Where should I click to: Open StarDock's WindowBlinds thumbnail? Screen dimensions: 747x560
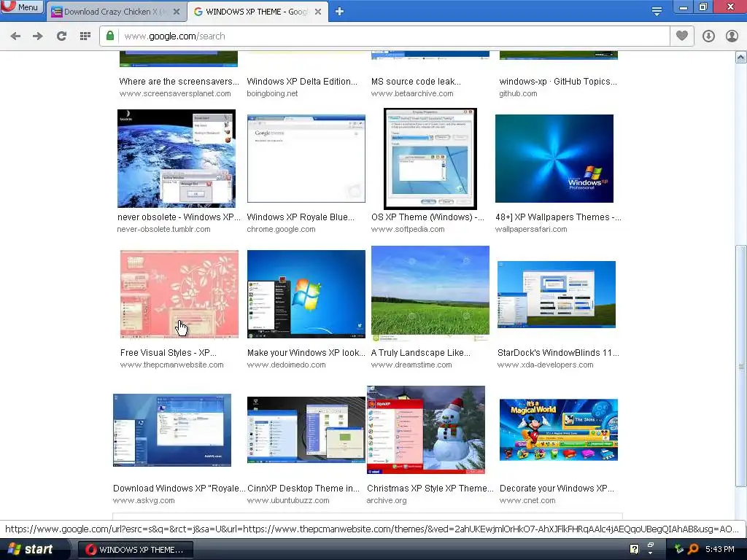pyautogui.click(x=557, y=295)
